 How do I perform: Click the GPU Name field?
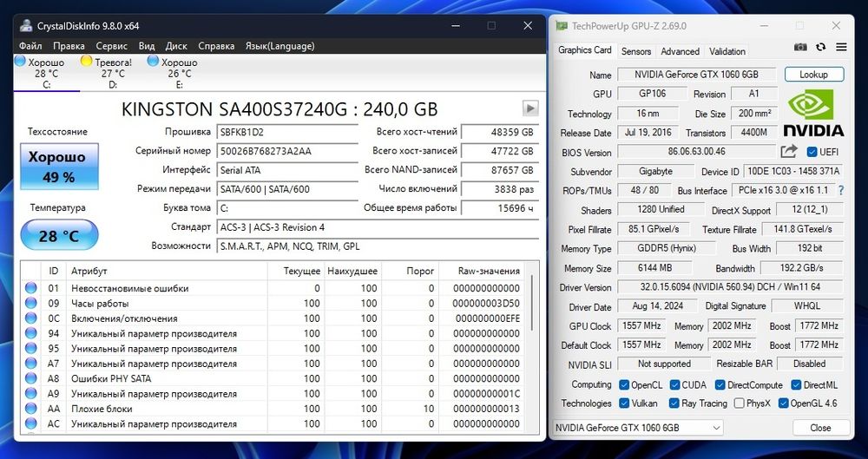697,75
